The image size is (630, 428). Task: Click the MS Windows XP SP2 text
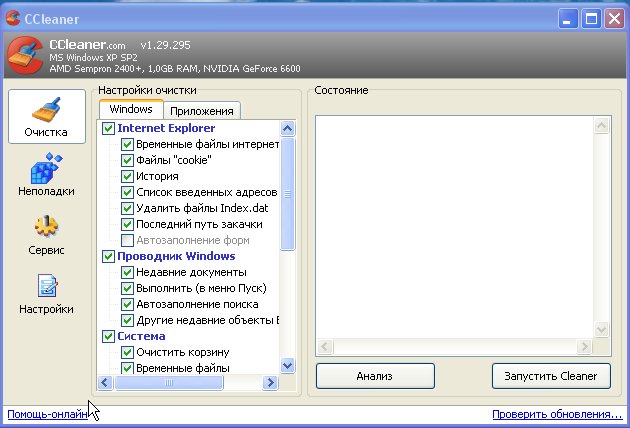pos(93,57)
